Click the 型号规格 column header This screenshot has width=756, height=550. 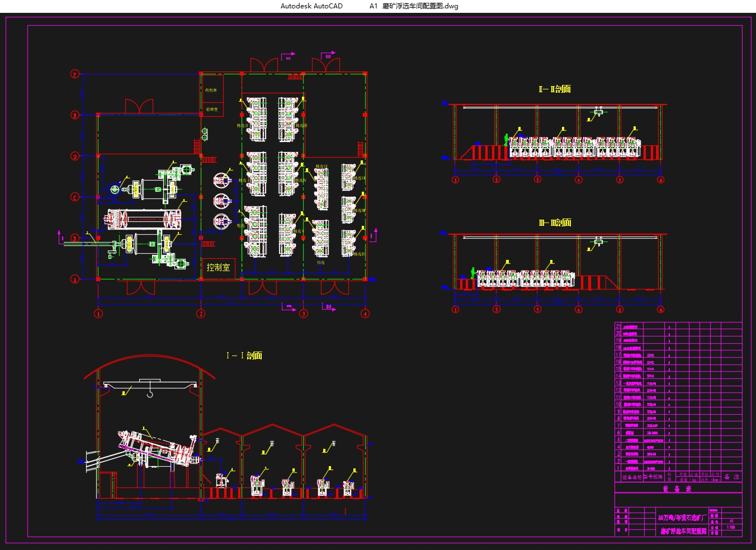pos(653,477)
